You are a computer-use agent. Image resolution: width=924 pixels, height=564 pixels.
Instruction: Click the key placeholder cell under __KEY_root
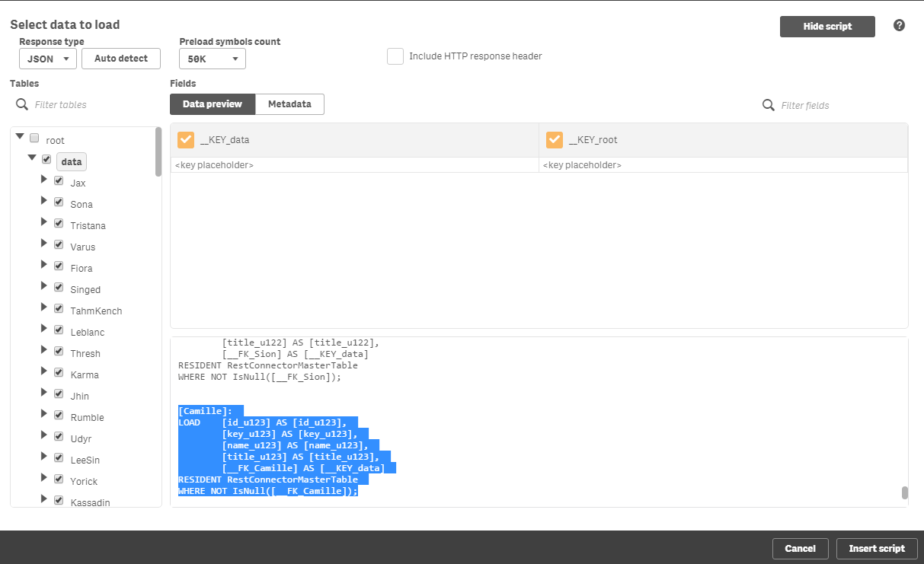(x=724, y=165)
